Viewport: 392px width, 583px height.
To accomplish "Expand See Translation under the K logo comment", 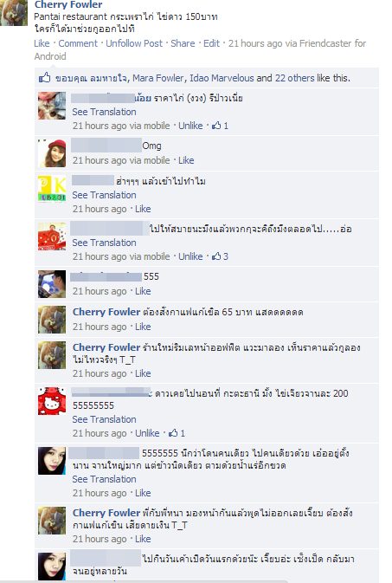I will [104, 195].
